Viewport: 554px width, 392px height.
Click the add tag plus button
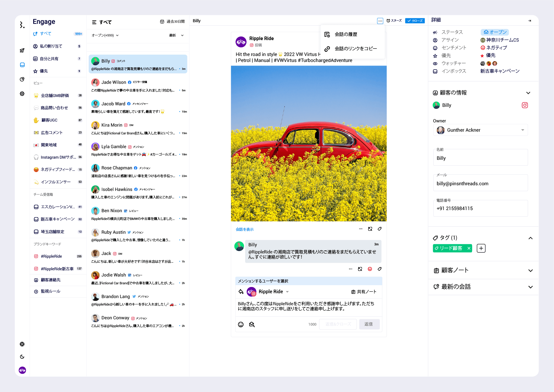[x=481, y=248]
